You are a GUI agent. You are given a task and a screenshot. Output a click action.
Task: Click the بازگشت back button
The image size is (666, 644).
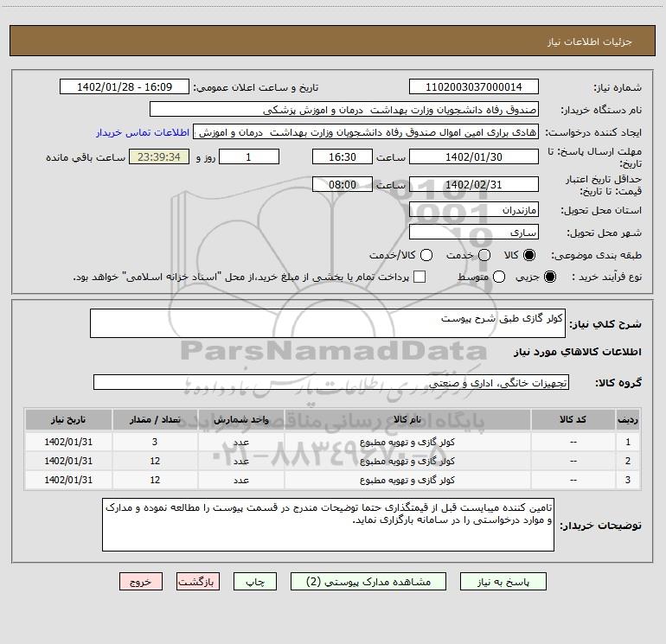198,582
